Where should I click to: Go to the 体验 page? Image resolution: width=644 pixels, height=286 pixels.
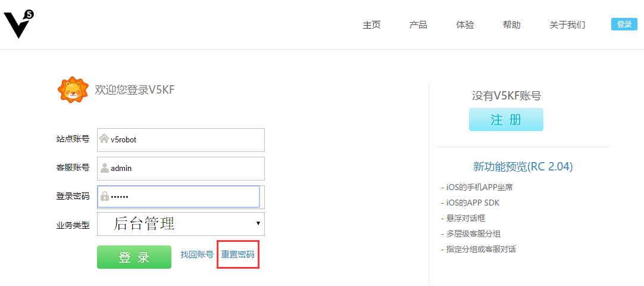[465, 24]
